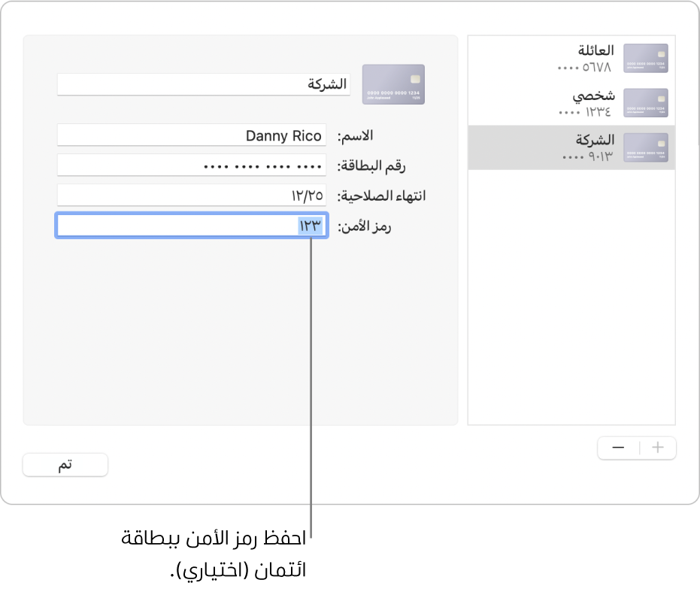700x592 pixels.
Task: Click the card title field labeled الشركة
Action: click(203, 84)
